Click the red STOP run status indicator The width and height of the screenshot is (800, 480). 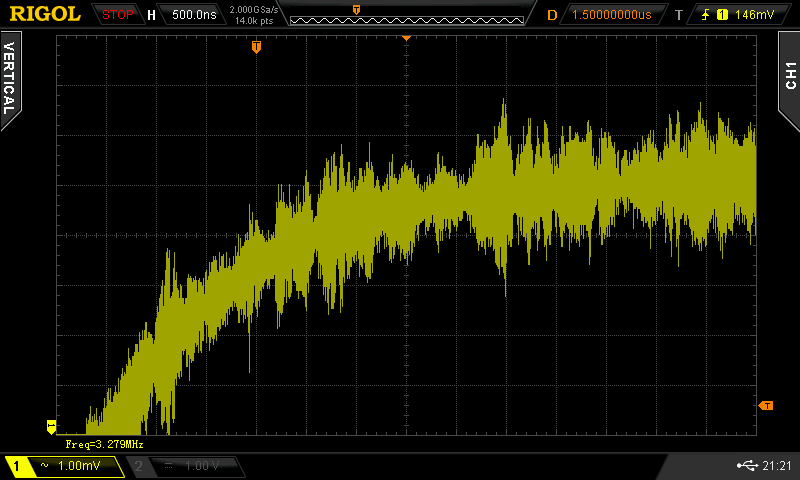(117, 15)
